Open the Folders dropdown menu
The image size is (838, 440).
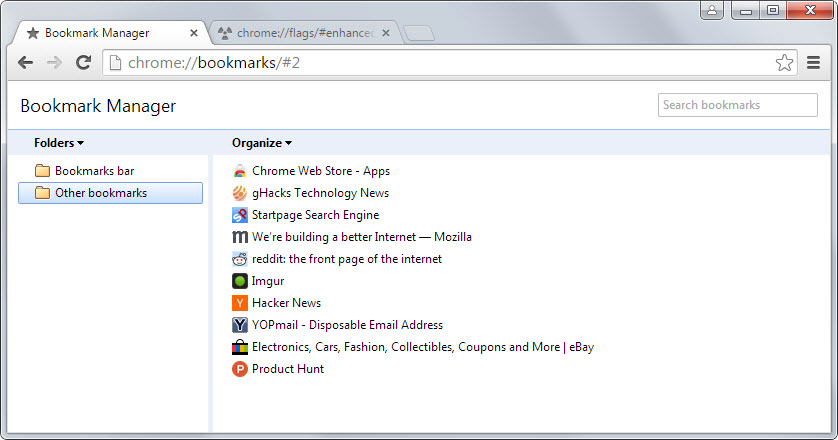coord(59,143)
